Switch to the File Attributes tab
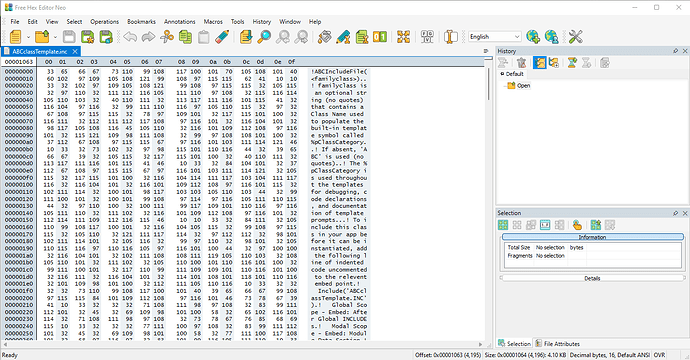 coord(558,344)
